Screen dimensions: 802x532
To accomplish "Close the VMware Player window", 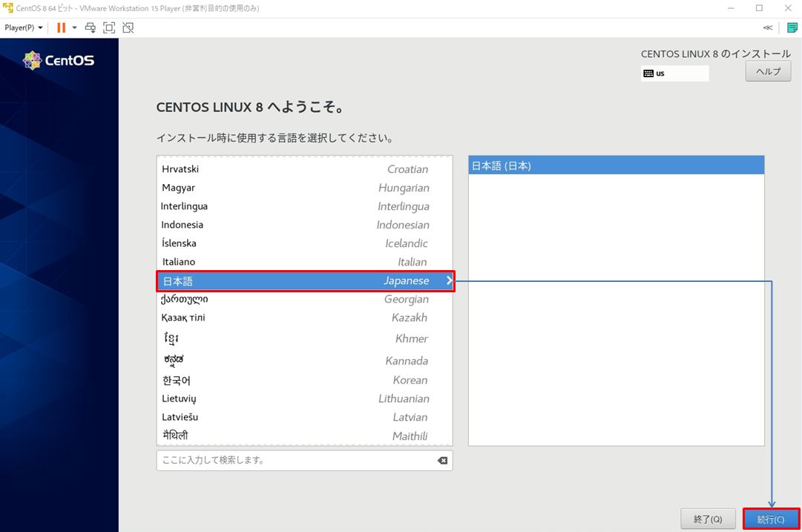I will point(788,8).
